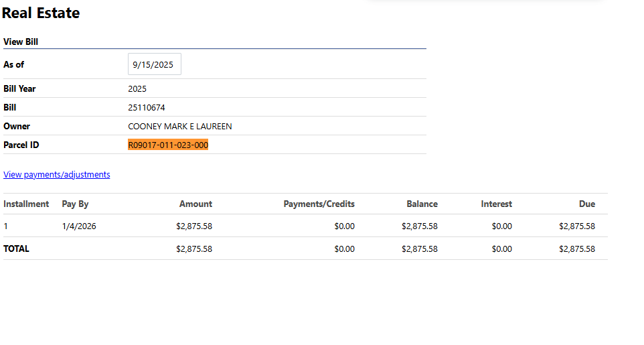Click the Amount column header
This screenshot has width=644, height=345.
pos(195,204)
